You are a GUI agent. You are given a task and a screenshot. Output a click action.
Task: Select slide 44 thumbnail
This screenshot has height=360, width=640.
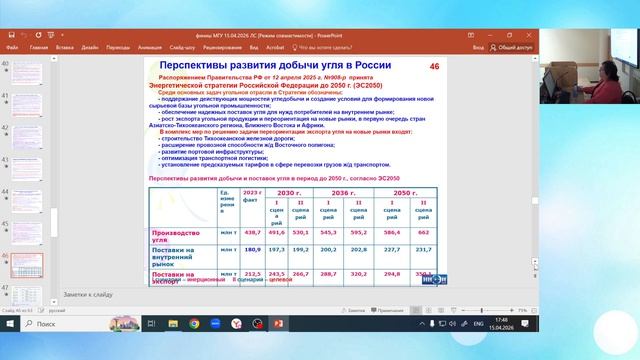[x=27, y=201]
